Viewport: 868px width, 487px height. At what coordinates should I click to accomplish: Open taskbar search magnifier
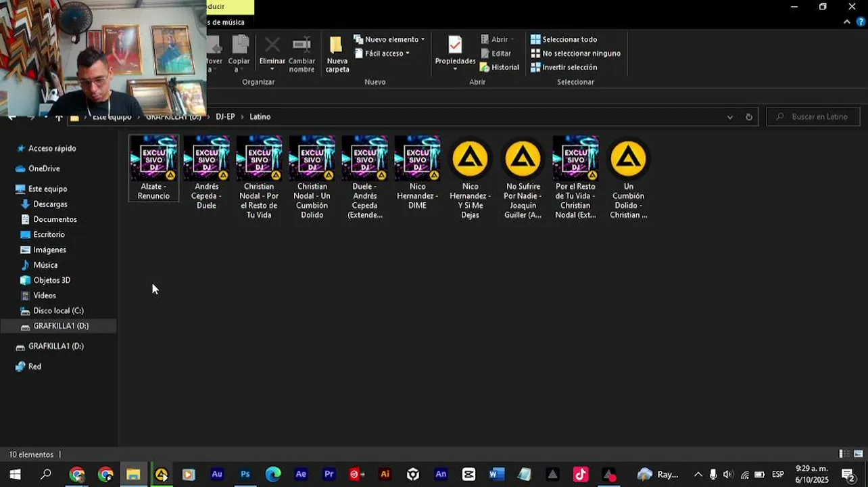46,475
